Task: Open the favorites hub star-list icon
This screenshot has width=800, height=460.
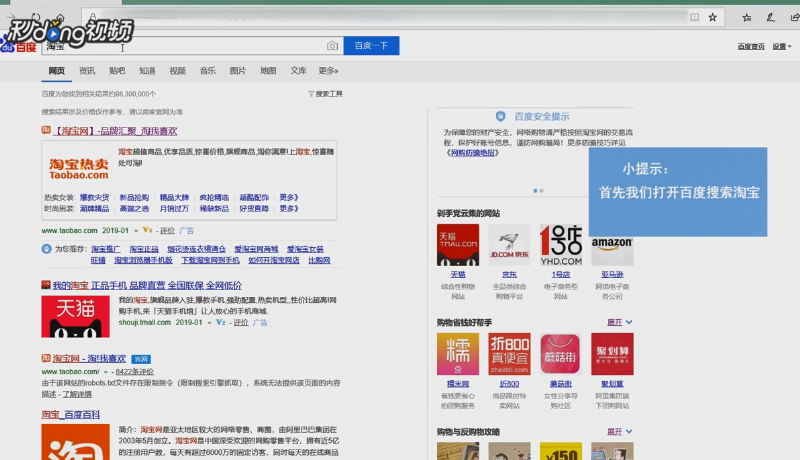Action: (746, 18)
